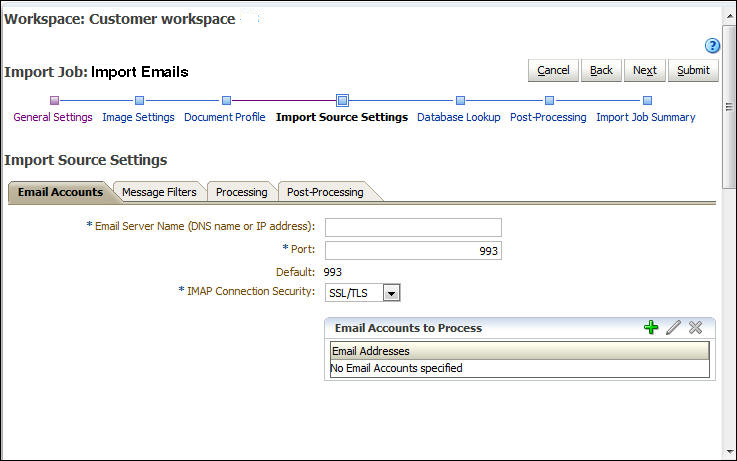Open the help icon
Image resolution: width=737 pixels, height=461 pixels.
click(712, 46)
